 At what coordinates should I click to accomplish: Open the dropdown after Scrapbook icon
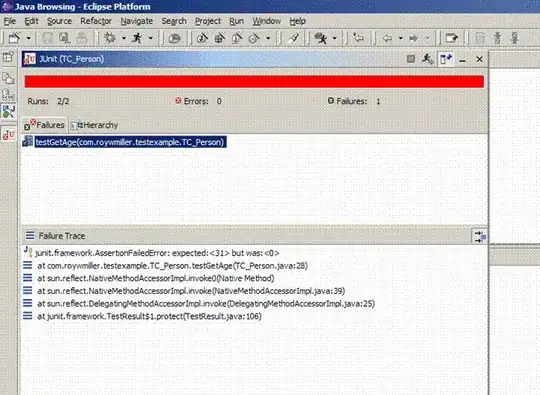point(268,38)
